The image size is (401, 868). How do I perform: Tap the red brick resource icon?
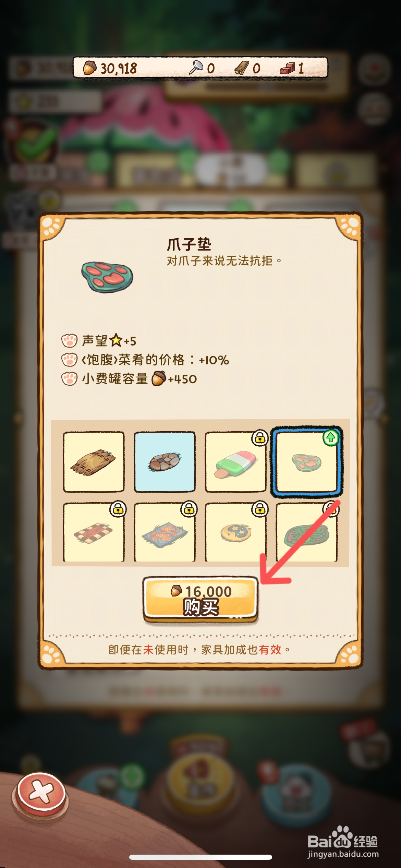pyautogui.click(x=287, y=68)
